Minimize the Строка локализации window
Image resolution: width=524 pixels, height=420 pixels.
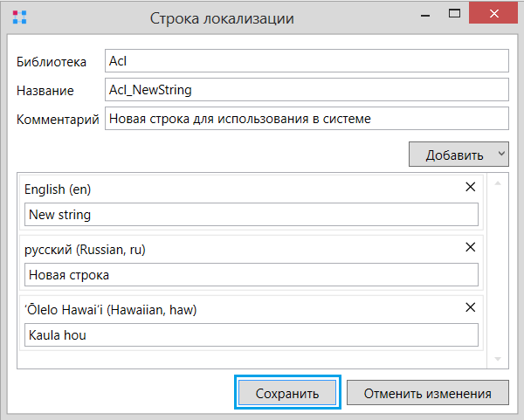pyautogui.click(x=425, y=14)
